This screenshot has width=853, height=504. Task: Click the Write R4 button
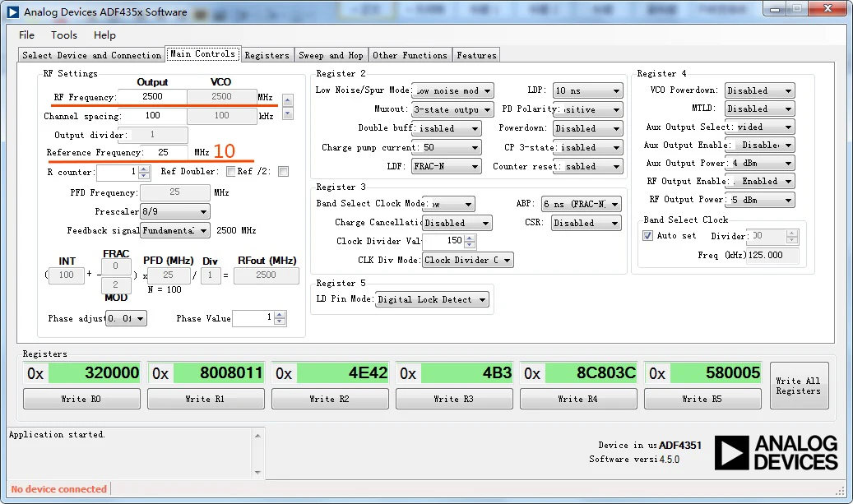[578, 399]
